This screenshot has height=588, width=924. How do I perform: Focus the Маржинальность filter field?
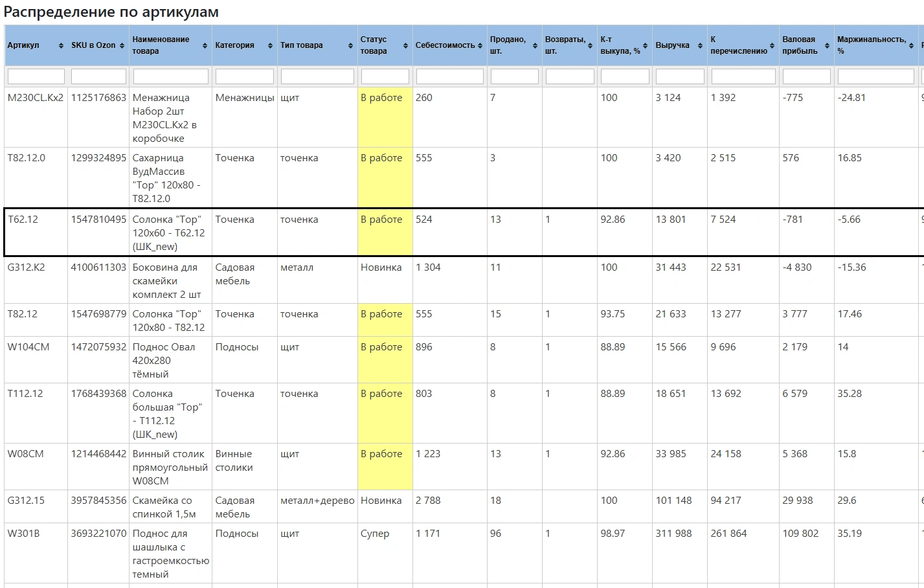(877, 76)
